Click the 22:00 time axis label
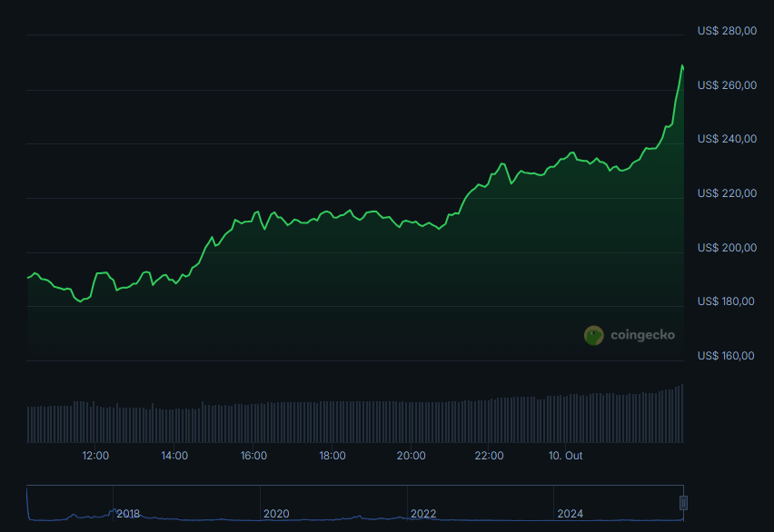This screenshot has height=532, width=774. click(490, 456)
